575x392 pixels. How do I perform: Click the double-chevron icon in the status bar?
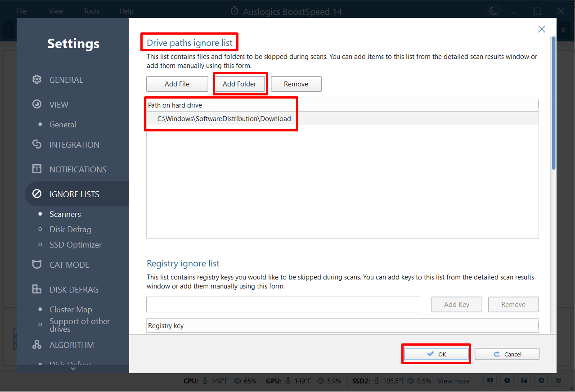click(x=558, y=381)
